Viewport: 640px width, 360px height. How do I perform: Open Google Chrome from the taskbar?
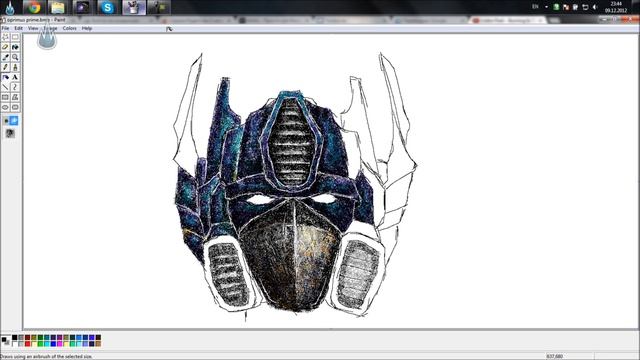pos(34,7)
